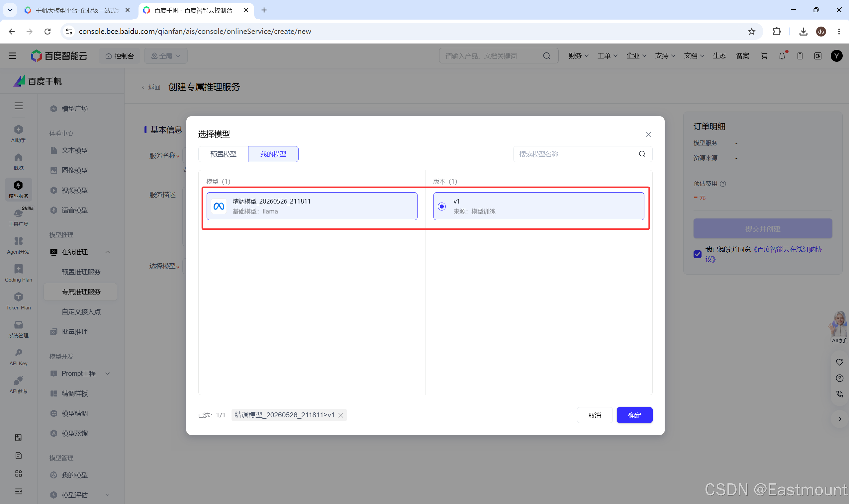Image resolution: width=849 pixels, height=504 pixels.
Task: Open 概览 in left rail
Action: pyautogui.click(x=18, y=161)
